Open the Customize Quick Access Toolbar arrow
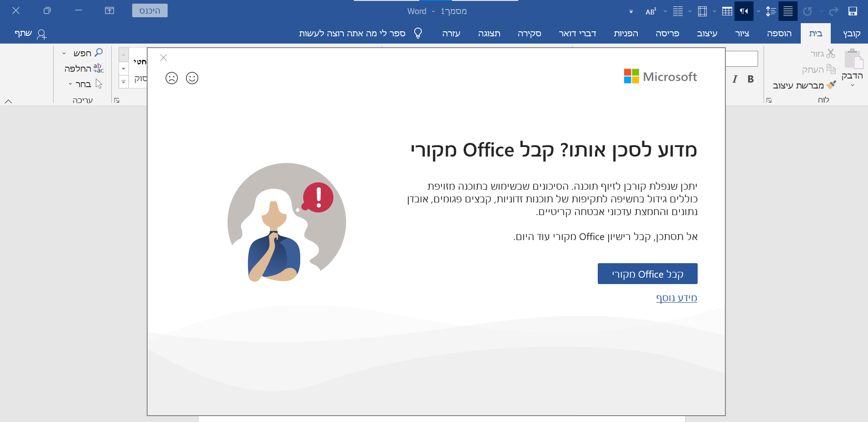This screenshot has width=868, height=422. 631,12
